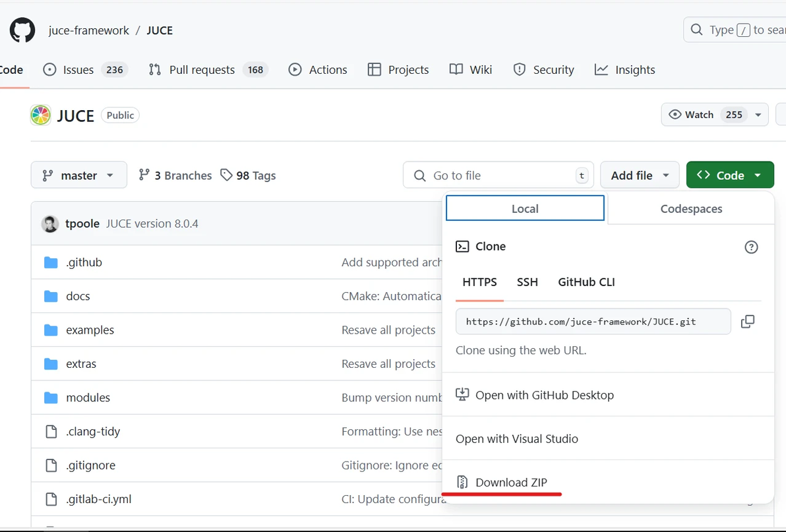Copy the HTTPS clone URL to clipboard
786x532 pixels.
[747, 322]
